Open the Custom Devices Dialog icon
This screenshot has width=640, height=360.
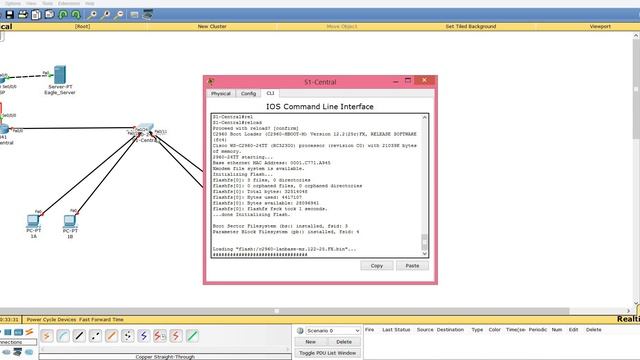click(148, 15)
